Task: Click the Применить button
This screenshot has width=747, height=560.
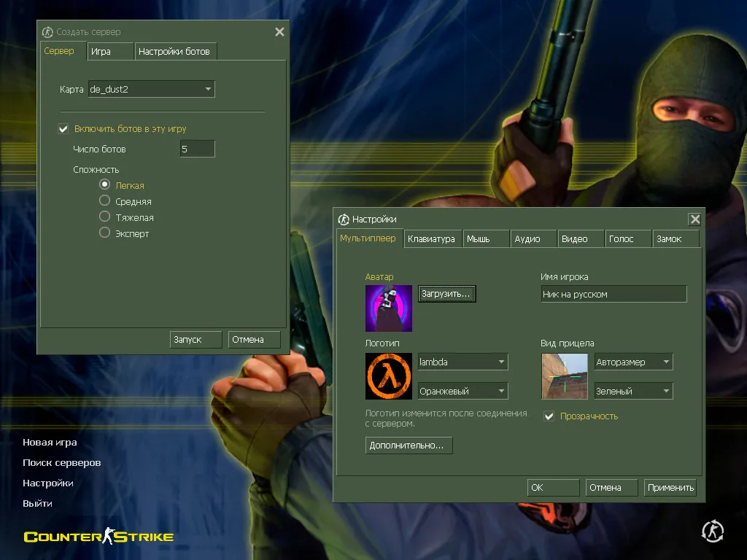Action: pos(670,488)
